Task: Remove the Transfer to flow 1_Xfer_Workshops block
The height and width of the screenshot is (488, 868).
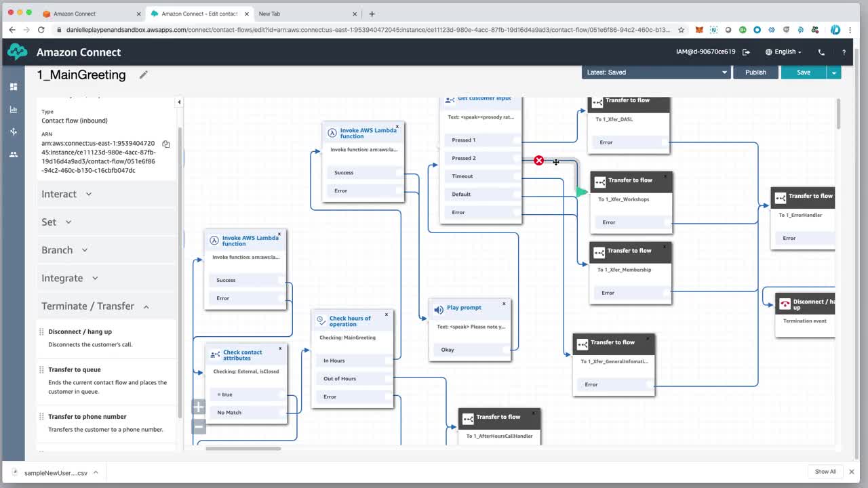Action: [x=665, y=176]
